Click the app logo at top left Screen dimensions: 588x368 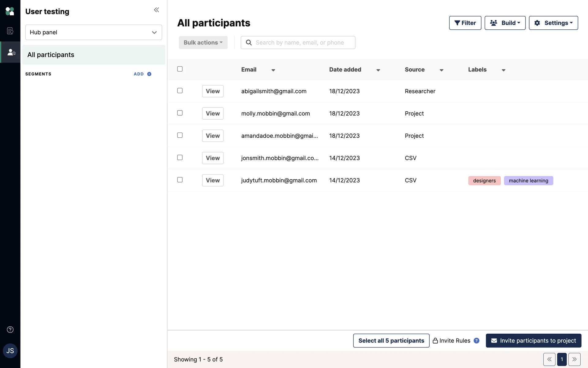(x=10, y=11)
